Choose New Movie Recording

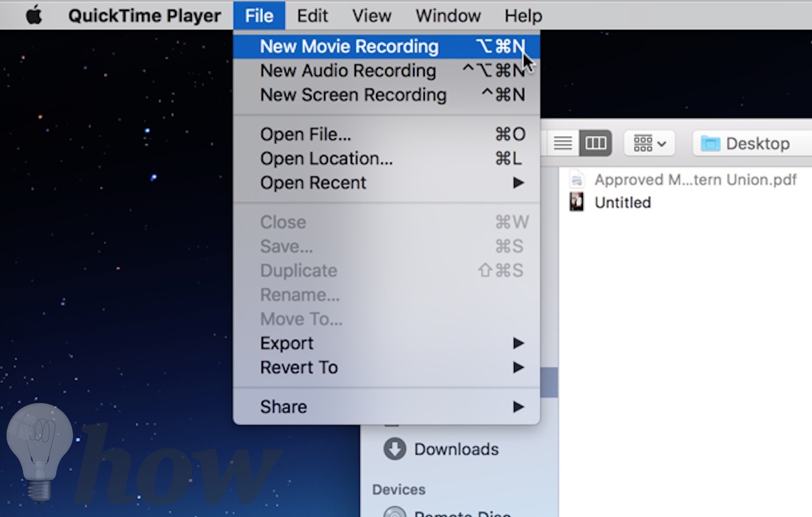click(386, 46)
